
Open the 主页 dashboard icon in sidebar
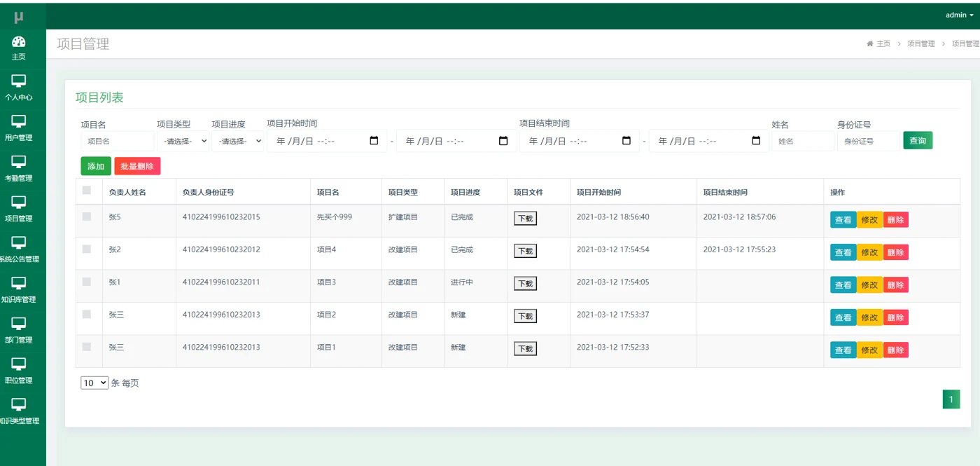(x=19, y=42)
